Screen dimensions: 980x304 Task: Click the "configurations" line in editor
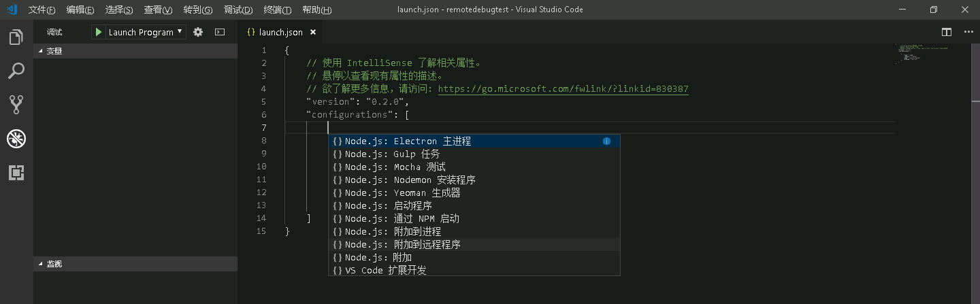tap(357, 115)
